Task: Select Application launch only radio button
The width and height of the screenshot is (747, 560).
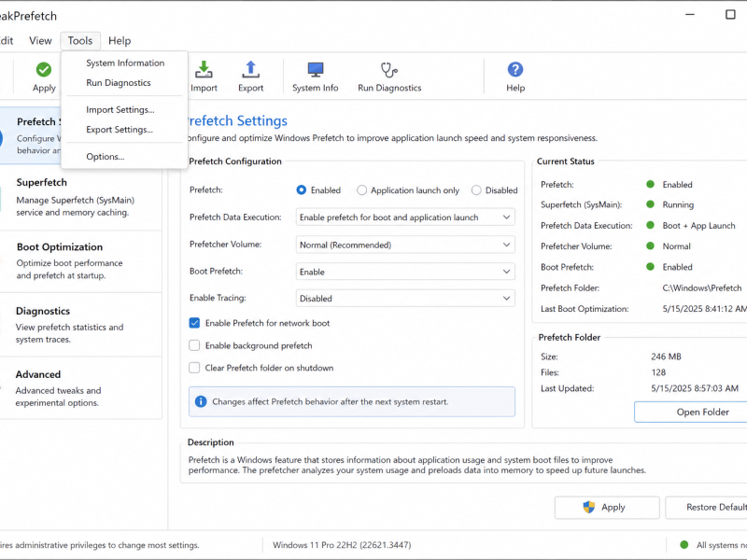Action: coord(361,190)
